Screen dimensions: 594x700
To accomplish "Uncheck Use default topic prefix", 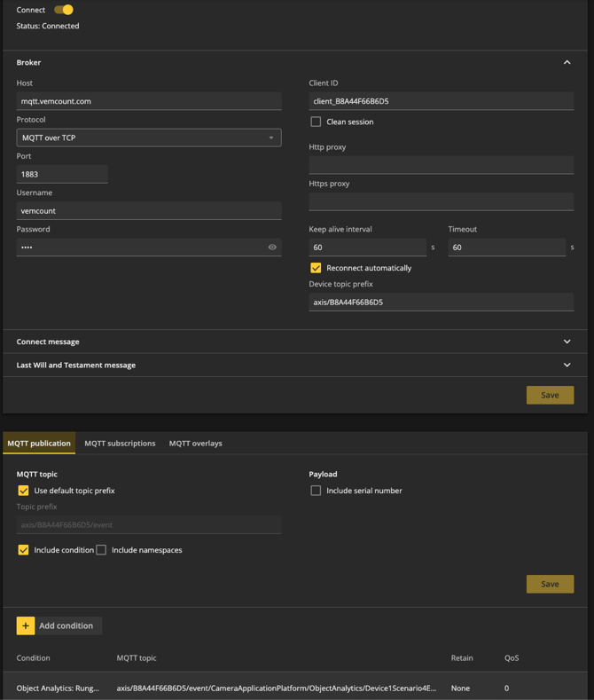I will [x=23, y=491].
